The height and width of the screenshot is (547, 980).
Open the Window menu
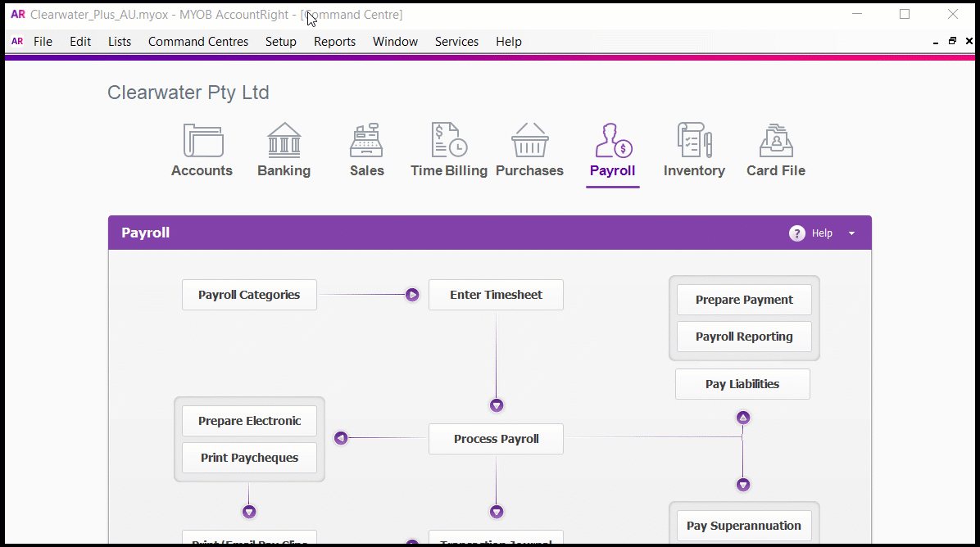(395, 41)
